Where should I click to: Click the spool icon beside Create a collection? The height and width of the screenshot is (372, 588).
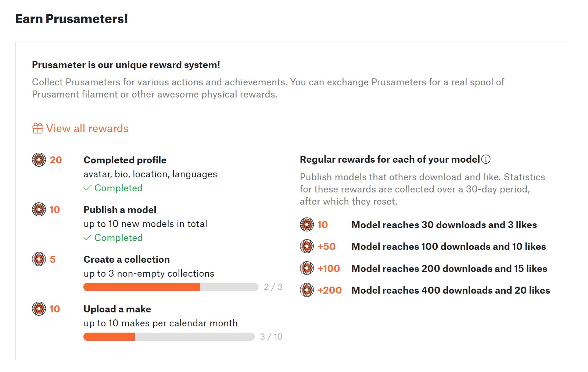(x=39, y=259)
